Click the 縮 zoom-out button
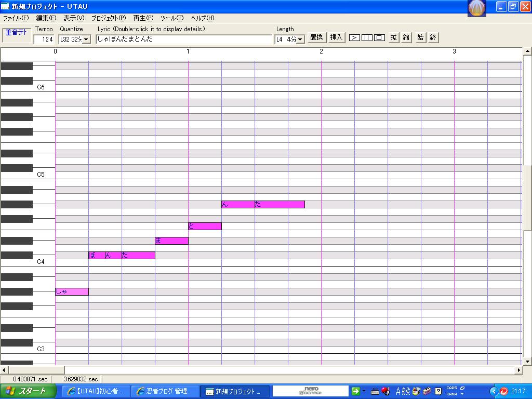 pyautogui.click(x=406, y=37)
